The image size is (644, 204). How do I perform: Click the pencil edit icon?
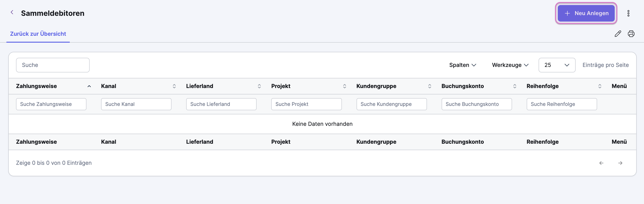tap(618, 34)
